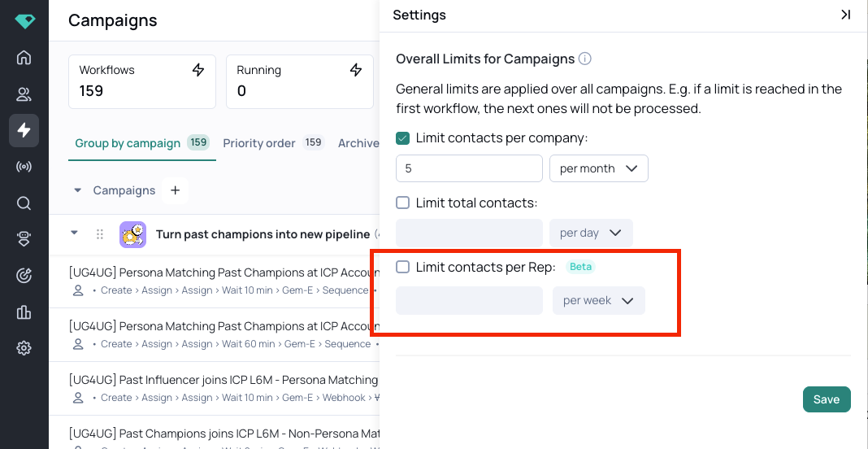Open the target goals icon in sidebar
This screenshot has width=868, height=449.
pos(24,276)
